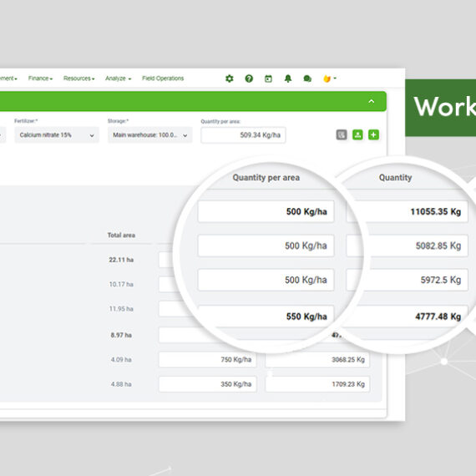Select the 1709.23 Kg quantity field
The image size is (476, 476).
317,384
